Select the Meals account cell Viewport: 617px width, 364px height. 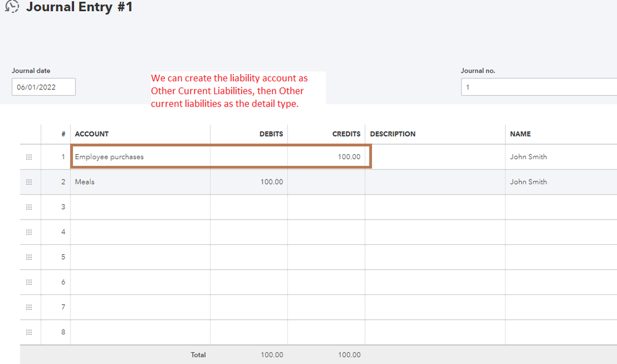[140, 182]
